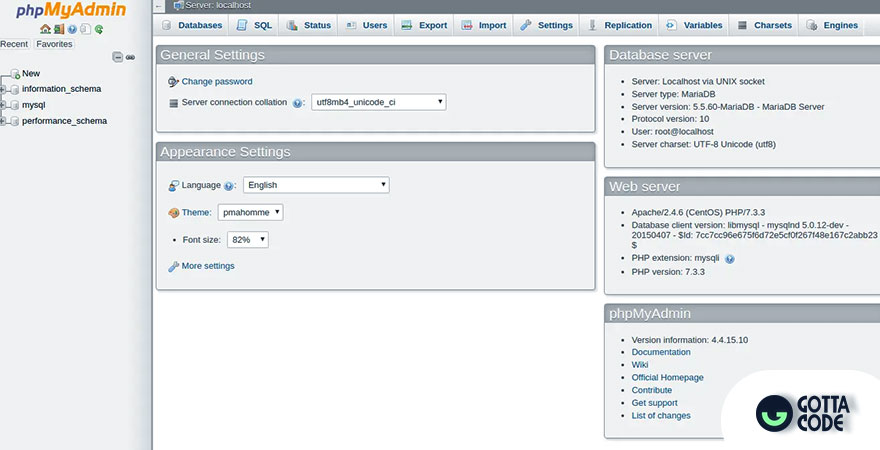The width and height of the screenshot is (880, 450).
Task: Expand the information_schema database node
Action: click(x=3, y=89)
